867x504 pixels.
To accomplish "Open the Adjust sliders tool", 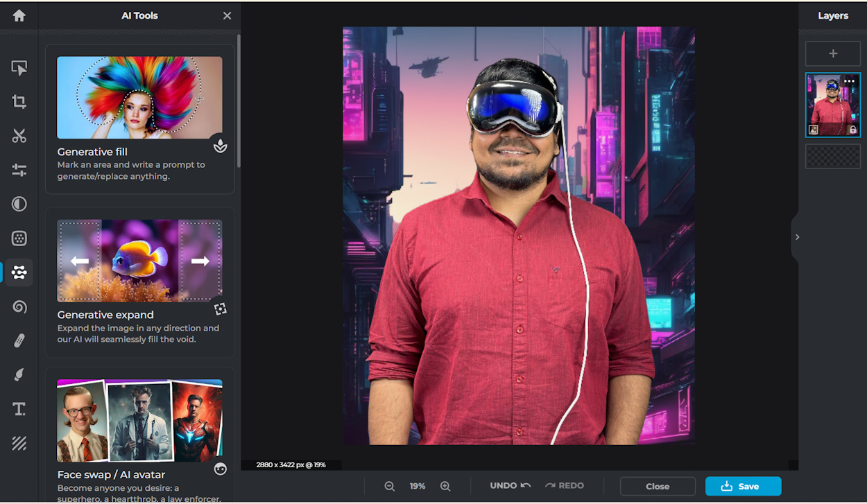I will [19, 169].
